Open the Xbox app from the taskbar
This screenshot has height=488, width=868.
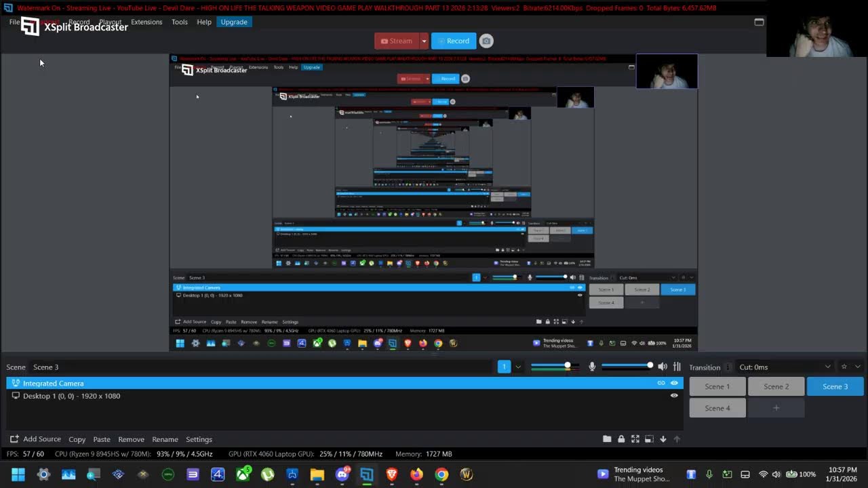[243, 474]
